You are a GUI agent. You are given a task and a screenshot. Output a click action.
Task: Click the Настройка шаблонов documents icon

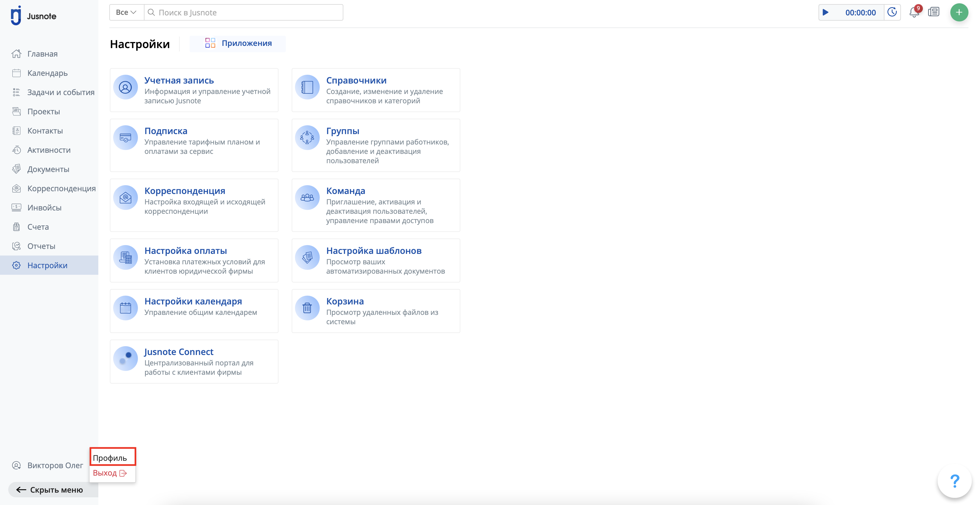[x=307, y=257]
